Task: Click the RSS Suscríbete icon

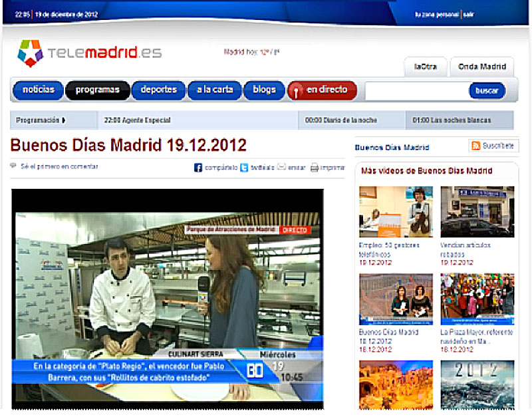Action: pyautogui.click(x=475, y=146)
